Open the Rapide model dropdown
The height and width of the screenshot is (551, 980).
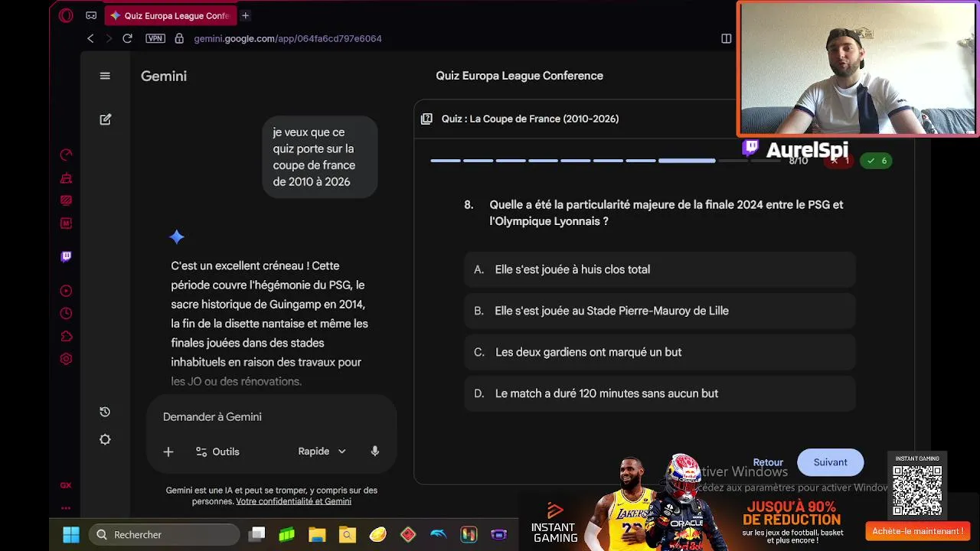point(322,452)
